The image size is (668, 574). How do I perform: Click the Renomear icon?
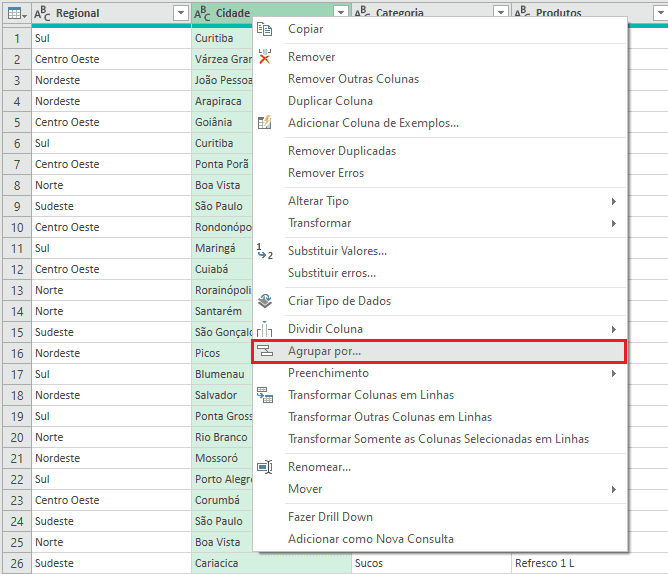coord(265,467)
